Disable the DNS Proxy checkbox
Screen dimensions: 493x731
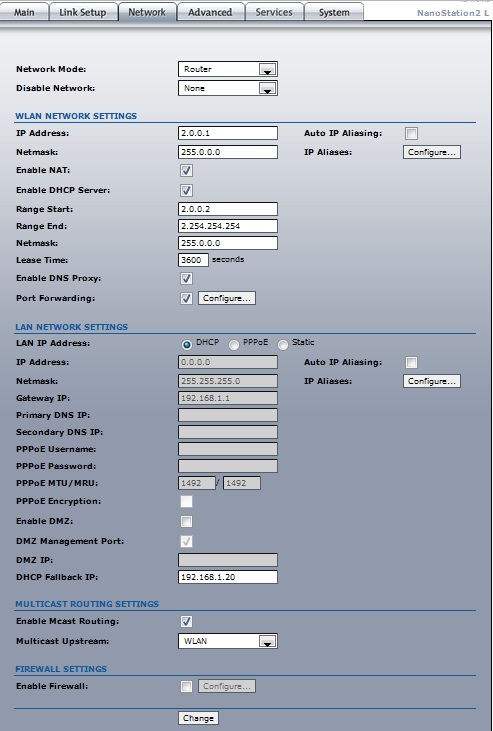[x=186, y=279]
